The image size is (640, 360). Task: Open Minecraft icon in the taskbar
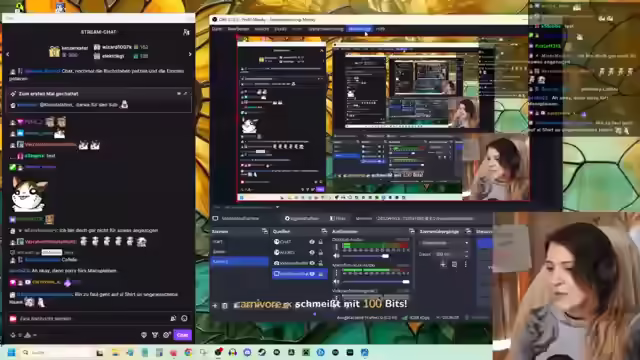(x=306, y=352)
